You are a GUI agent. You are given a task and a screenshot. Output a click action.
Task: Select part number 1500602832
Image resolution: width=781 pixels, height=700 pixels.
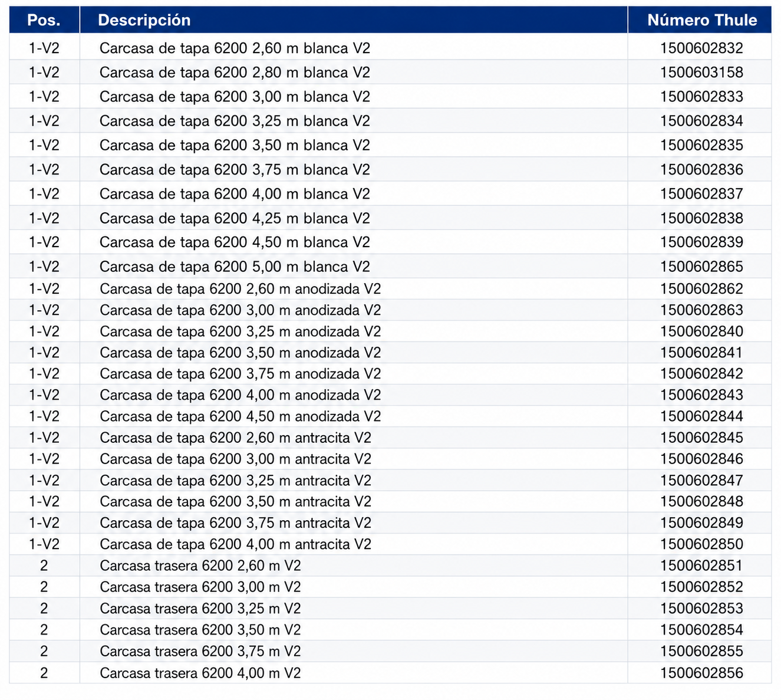pos(701,48)
